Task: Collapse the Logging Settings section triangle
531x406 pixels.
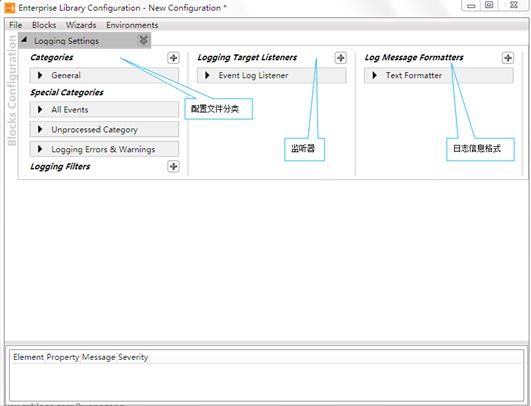Action: point(24,40)
